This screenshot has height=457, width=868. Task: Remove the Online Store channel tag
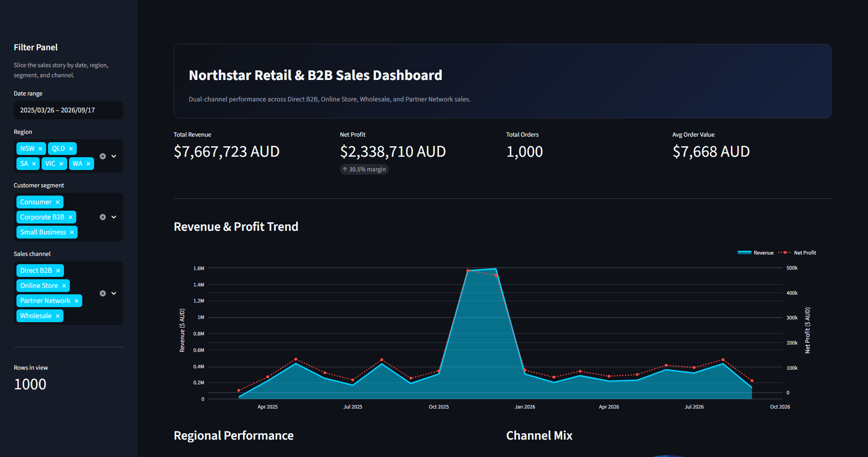64,286
